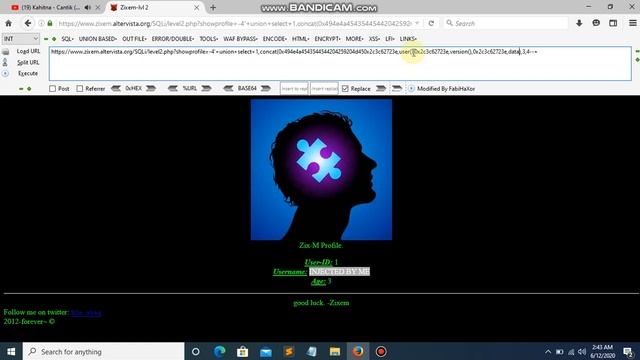640x360 pixels.
Task: Open the INT type dropdown
Action: 20,39
